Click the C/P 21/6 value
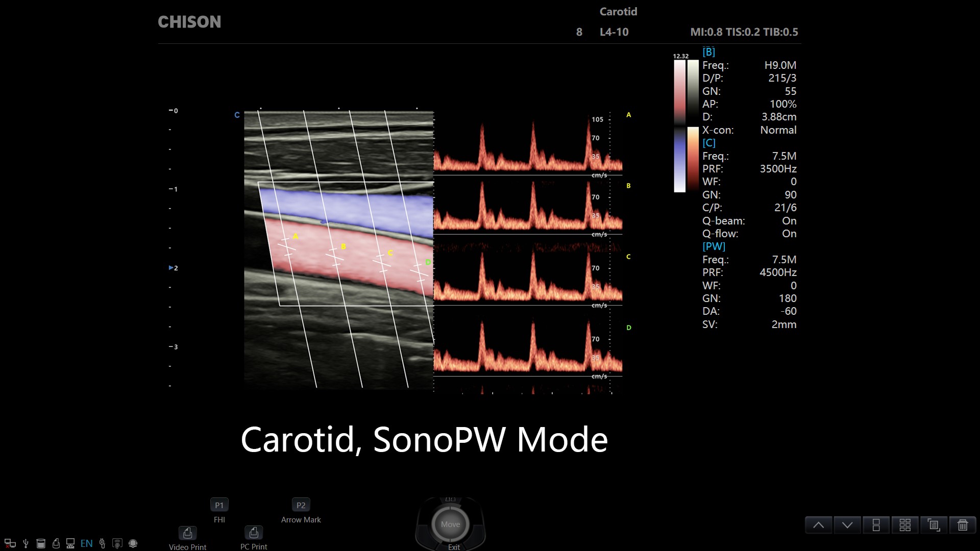Screen dimensions: 980x551 [x=785, y=208]
